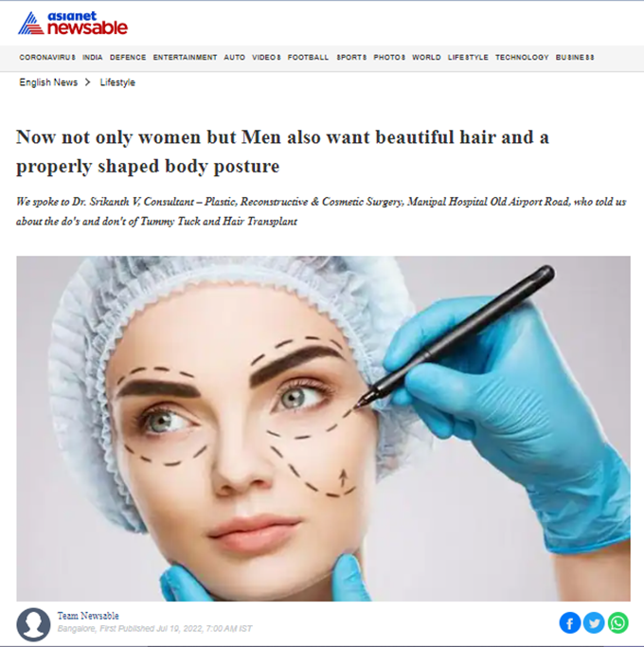Open the cosmetic surgery article image

point(324,428)
